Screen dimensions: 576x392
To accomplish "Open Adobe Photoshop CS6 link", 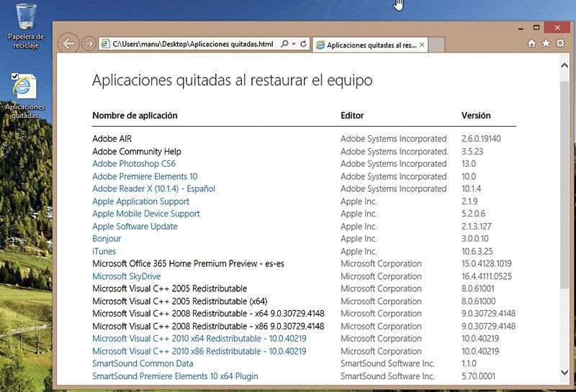I will [x=134, y=164].
